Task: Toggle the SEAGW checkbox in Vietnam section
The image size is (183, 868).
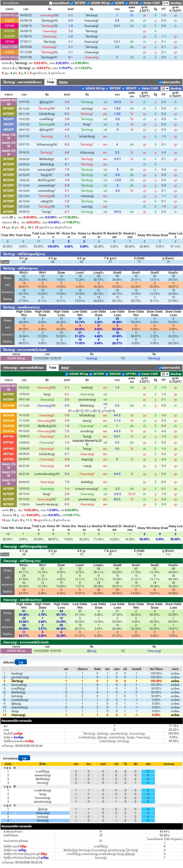Action: pos(107,374)
